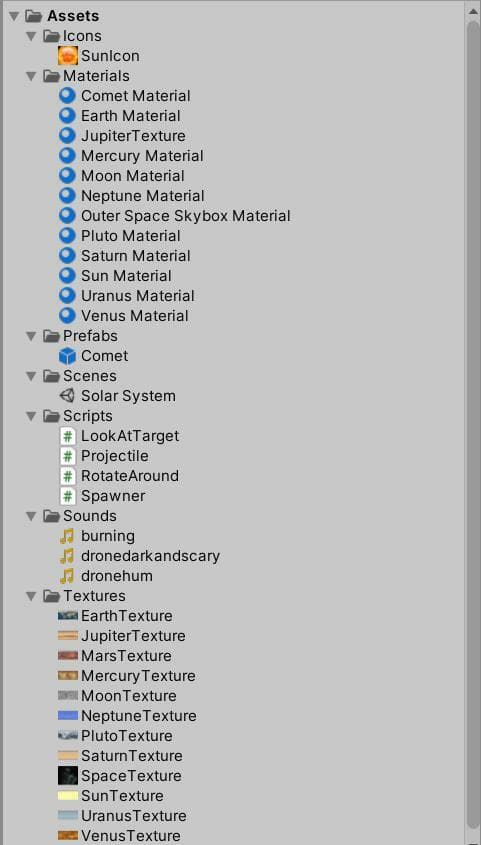Image resolution: width=481 pixels, height=845 pixels.
Task: Click the Materials folder icon
Action: click(x=51, y=76)
